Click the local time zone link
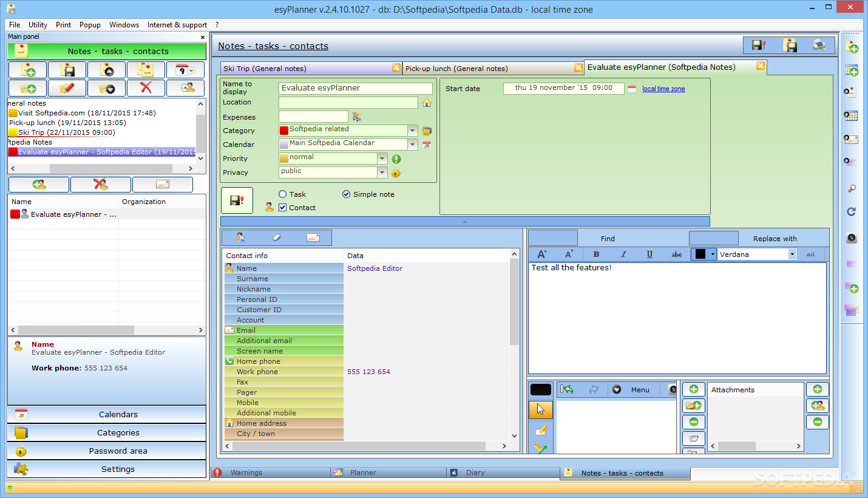This screenshot has width=868, height=498. pyautogui.click(x=663, y=89)
